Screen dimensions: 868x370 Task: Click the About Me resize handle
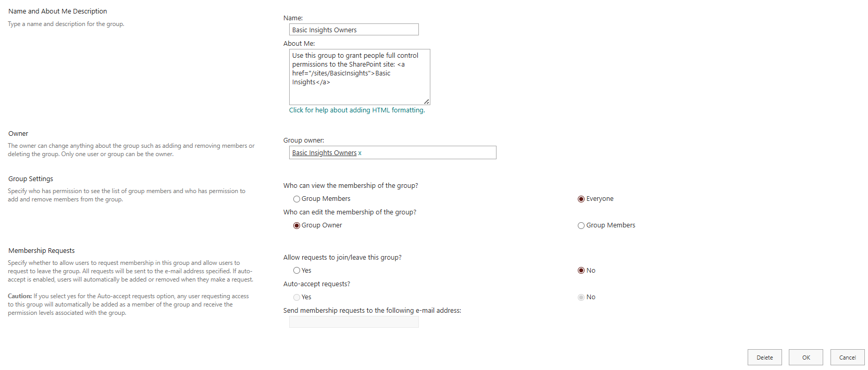pyautogui.click(x=426, y=101)
